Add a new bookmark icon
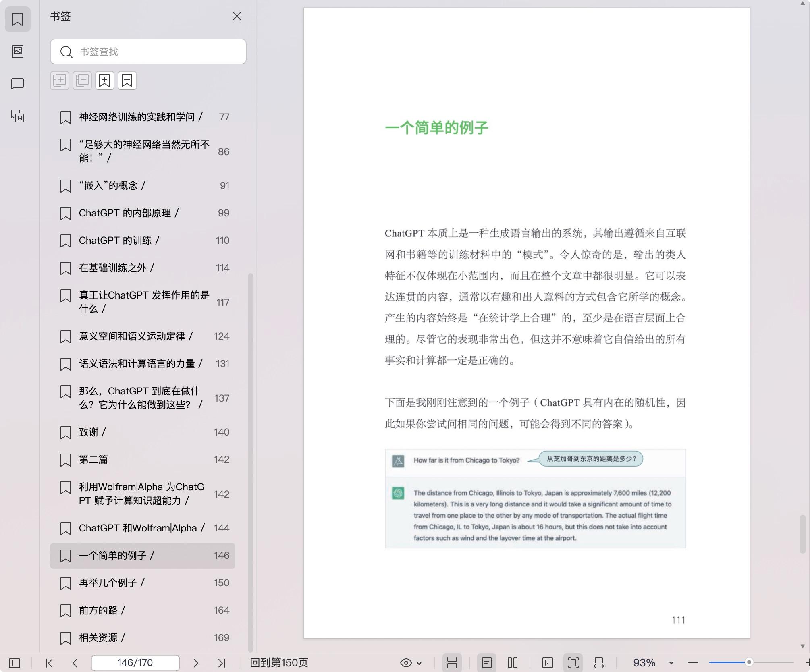The height and width of the screenshot is (672, 810). [105, 81]
